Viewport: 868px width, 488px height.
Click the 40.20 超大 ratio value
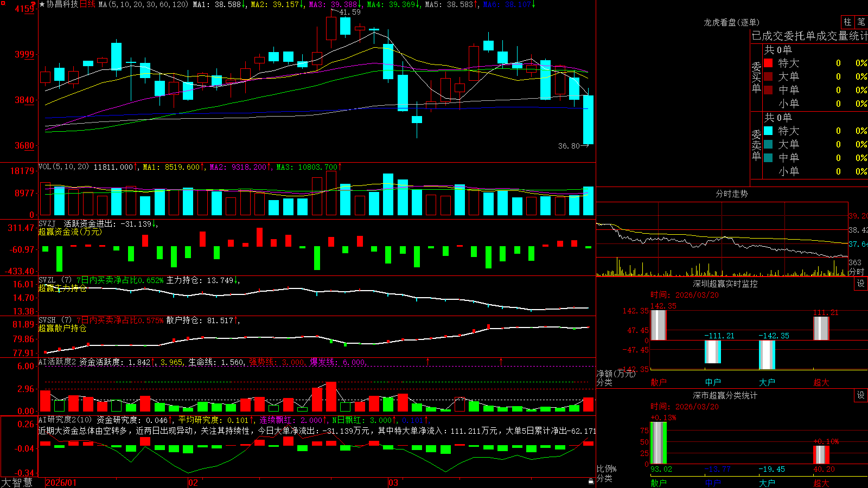(x=824, y=469)
